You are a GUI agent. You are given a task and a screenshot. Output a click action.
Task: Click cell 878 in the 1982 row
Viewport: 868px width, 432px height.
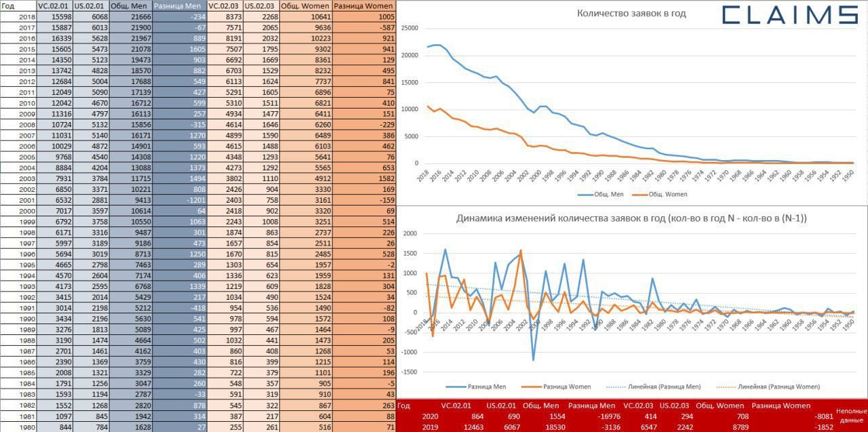tap(179, 406)
